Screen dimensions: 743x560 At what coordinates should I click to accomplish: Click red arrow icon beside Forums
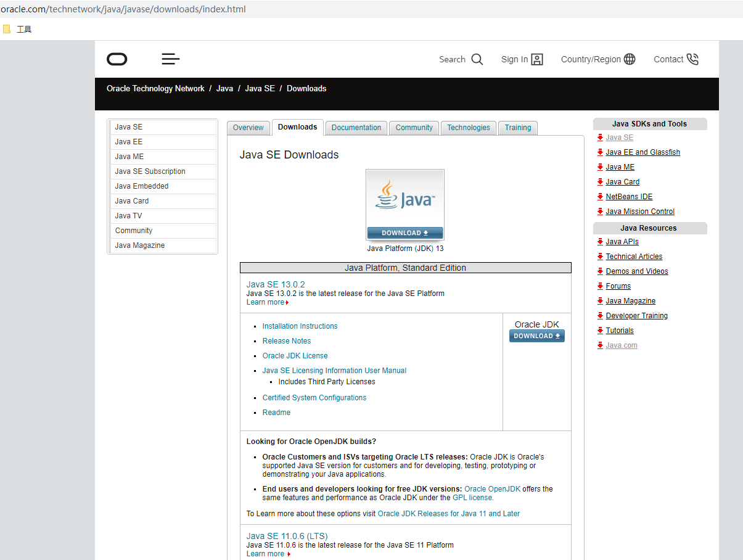pos(600,286)
